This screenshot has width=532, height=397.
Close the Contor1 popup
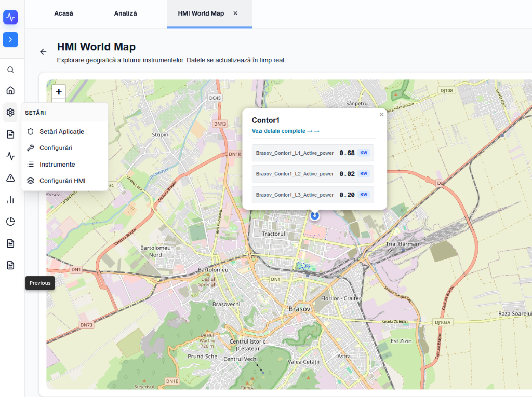(382, 115)
